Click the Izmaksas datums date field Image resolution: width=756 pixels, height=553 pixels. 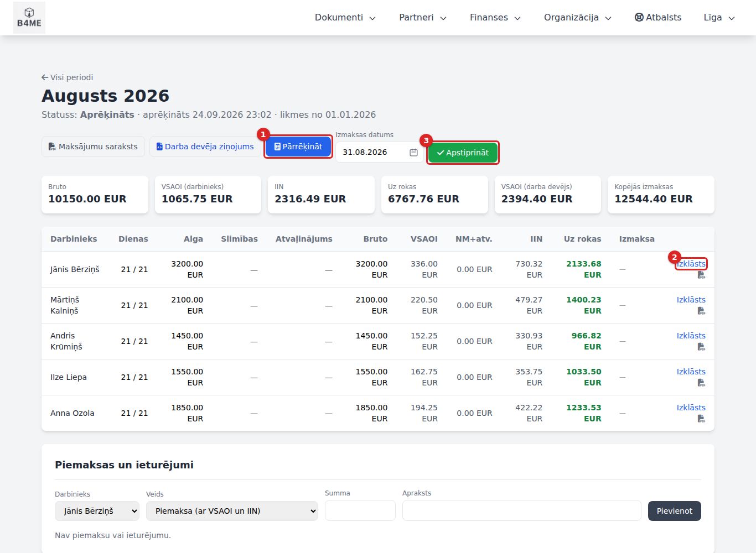pos(380,152)
